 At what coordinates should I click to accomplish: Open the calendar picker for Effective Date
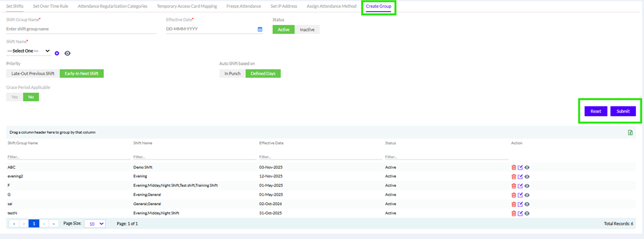point(260,29)
